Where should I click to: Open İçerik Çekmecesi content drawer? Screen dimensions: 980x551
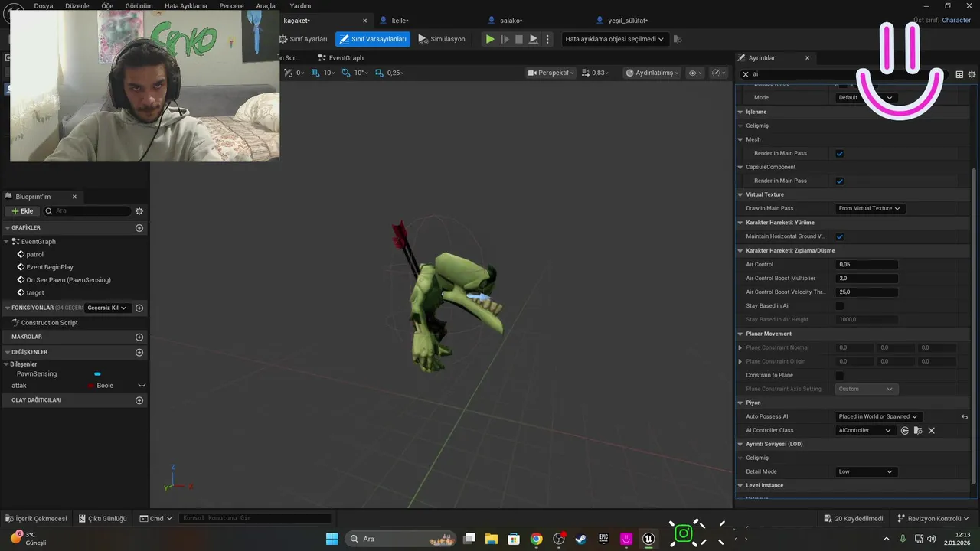coord(37,518)
